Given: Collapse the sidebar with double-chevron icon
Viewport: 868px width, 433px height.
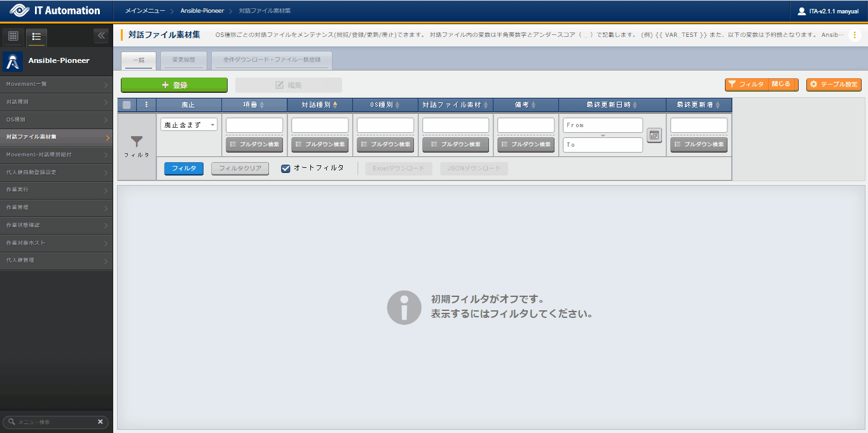Looking at the screenshot, I should 102,36.
